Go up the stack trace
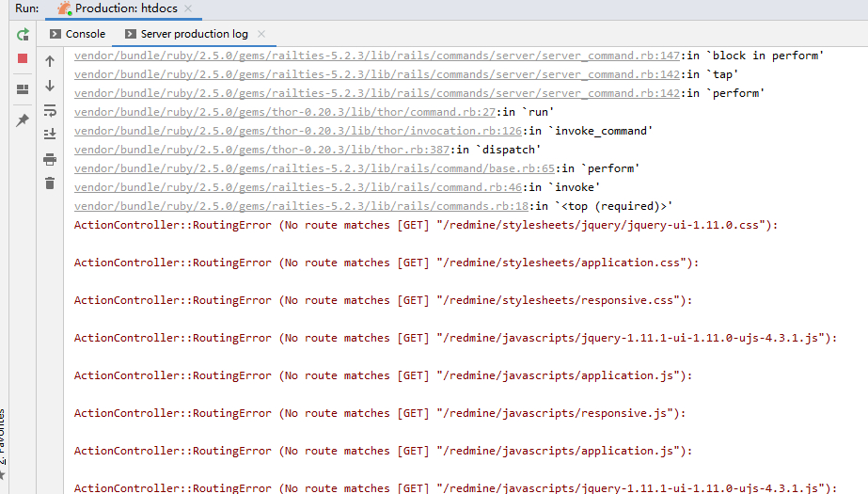Screen dimensions: 868x494 tap(50, 61)
